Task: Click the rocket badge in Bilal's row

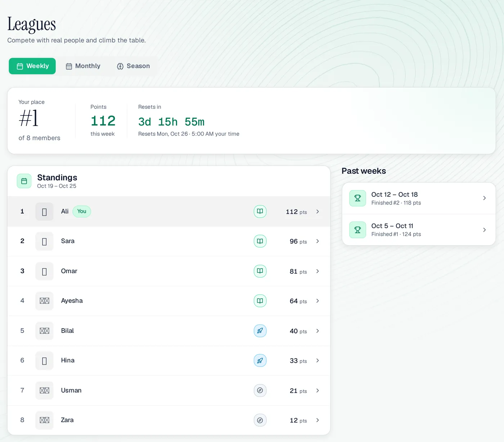Action: pos(260,331)
